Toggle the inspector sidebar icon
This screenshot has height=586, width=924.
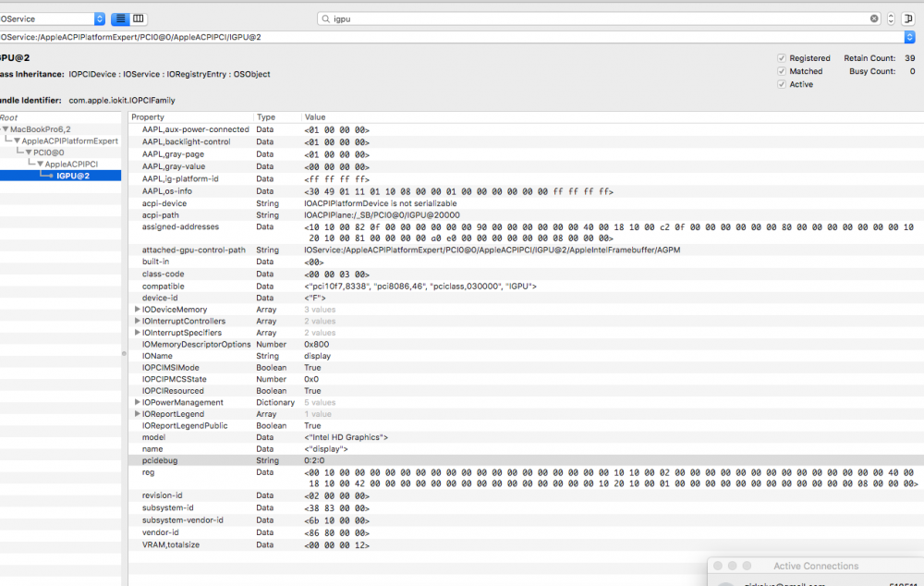pyautogui.click(x=908, y=18)
